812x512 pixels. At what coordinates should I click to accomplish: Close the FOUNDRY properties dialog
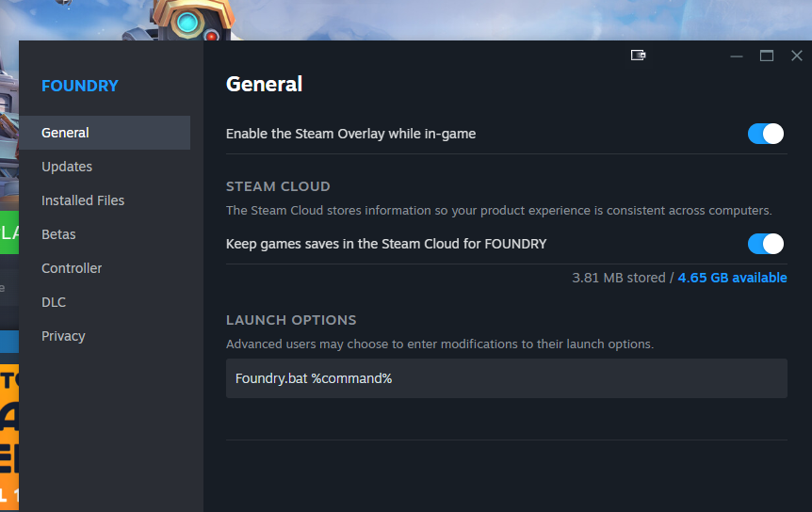click(796, 56)
